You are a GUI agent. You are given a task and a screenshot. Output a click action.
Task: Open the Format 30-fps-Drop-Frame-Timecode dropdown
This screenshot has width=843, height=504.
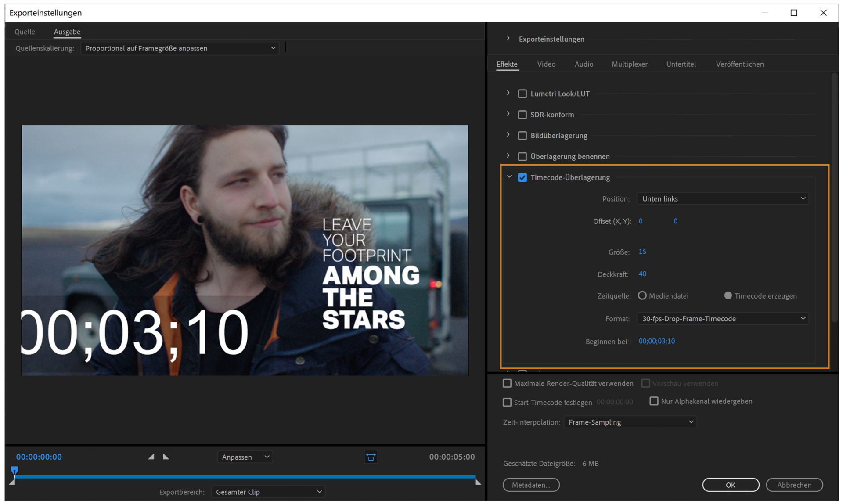tap(723, 318)
